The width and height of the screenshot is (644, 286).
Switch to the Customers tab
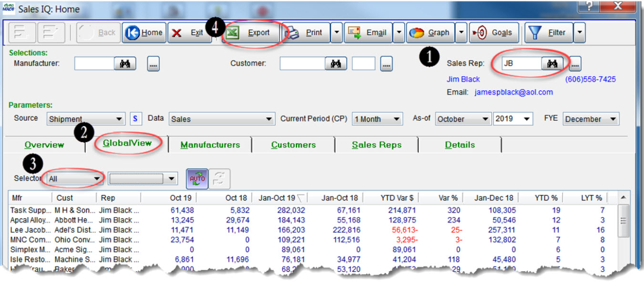pos(294,145)
